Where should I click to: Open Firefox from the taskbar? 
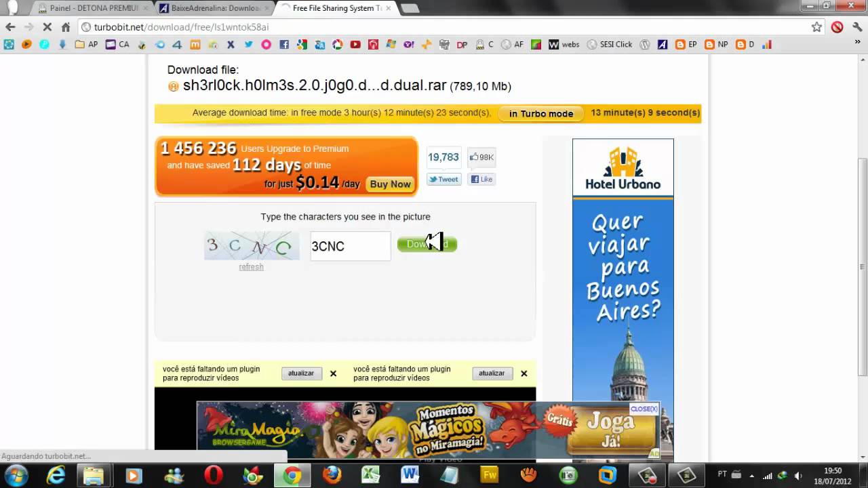(332, 476)
